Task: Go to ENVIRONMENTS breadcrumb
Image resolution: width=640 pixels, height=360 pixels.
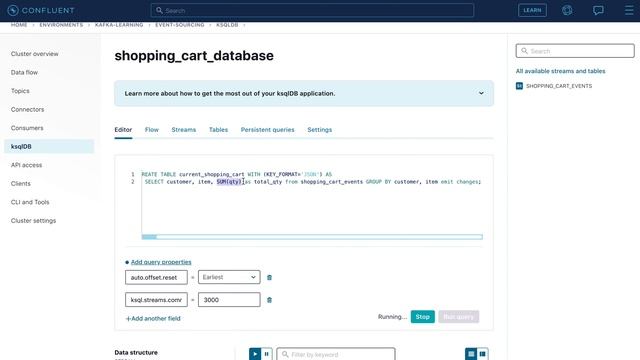Action: (61, 25)
